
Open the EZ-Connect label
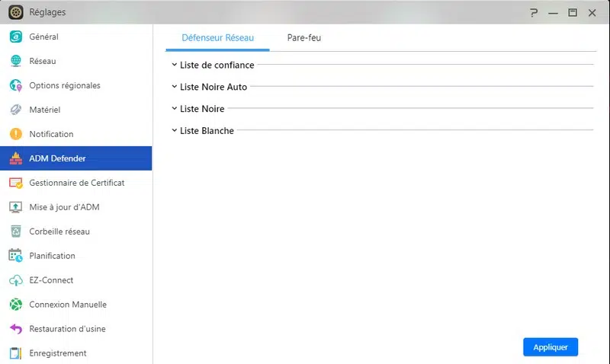point(51,280)
